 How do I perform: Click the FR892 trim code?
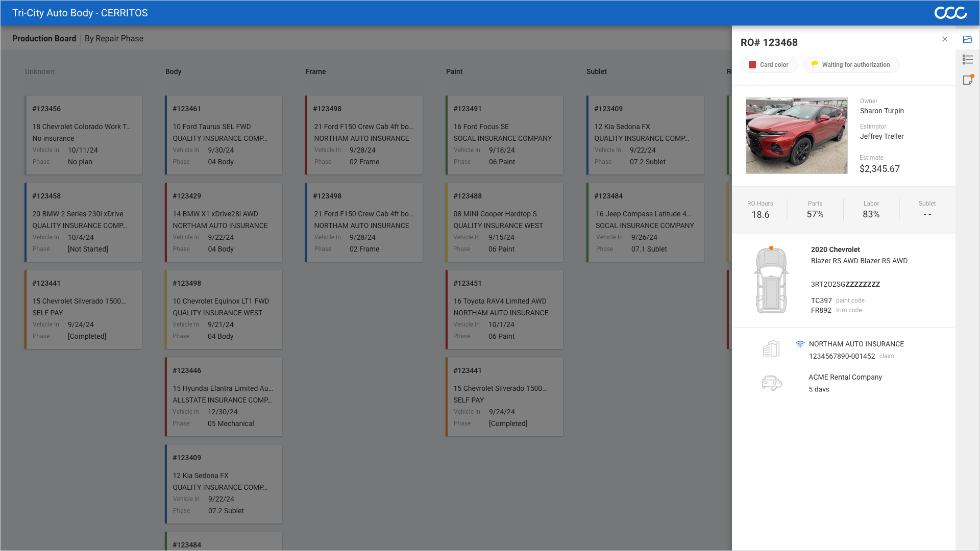[821, 310]
